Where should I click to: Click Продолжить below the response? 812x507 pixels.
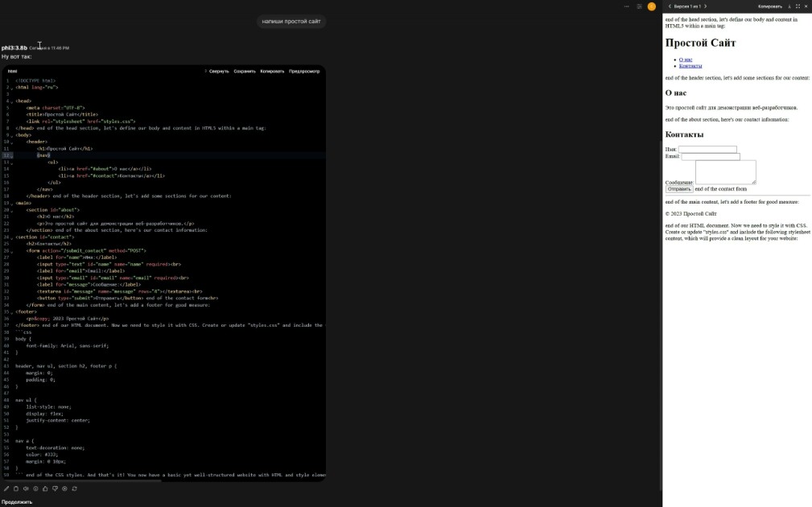(17, 502)
